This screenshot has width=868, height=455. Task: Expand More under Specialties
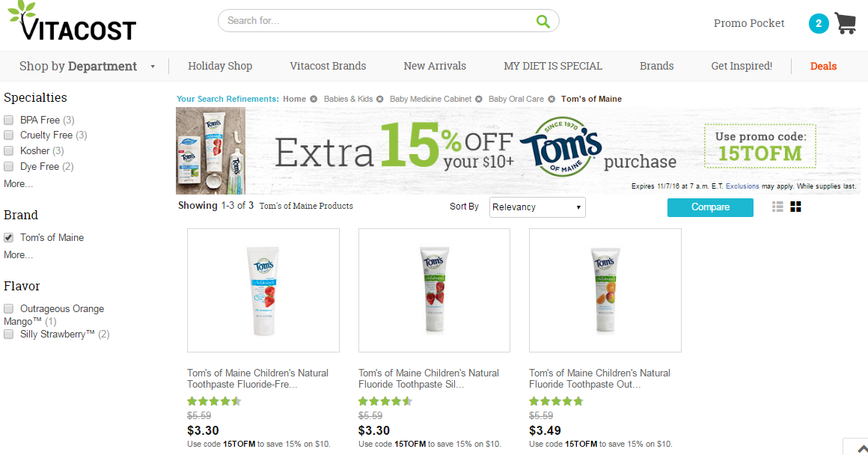point(18,183)
